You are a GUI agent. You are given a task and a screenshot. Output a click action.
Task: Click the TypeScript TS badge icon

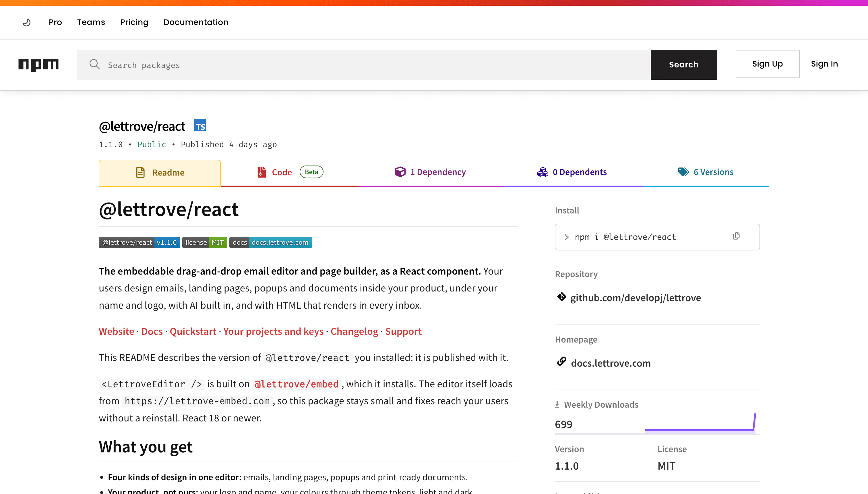200,126
